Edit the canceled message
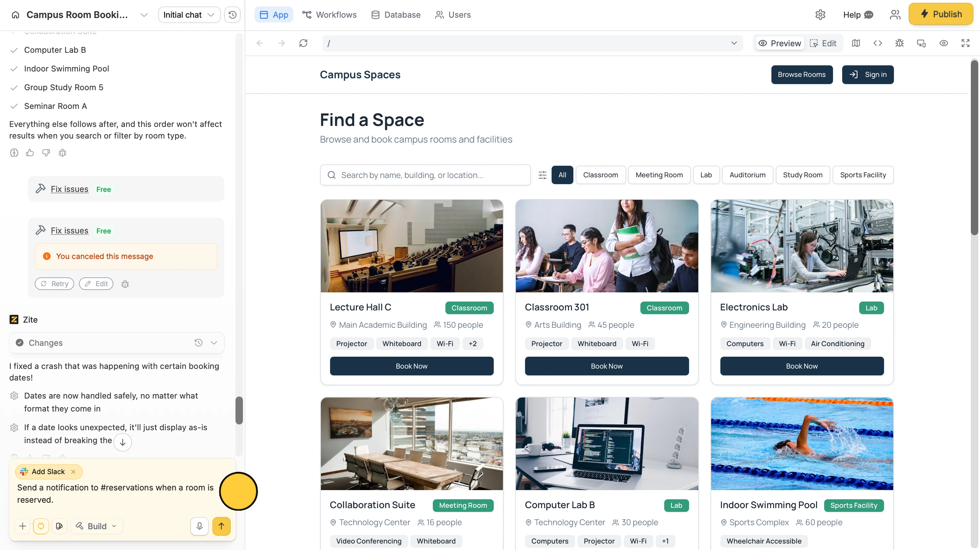This screenshot has width=980, height=550. coord(96,284)
